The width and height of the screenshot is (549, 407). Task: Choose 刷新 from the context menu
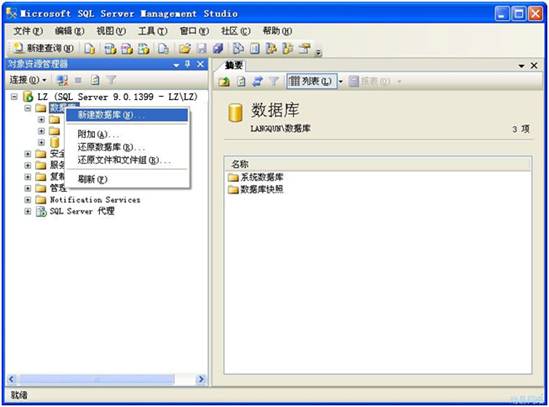tap(127, 179)
